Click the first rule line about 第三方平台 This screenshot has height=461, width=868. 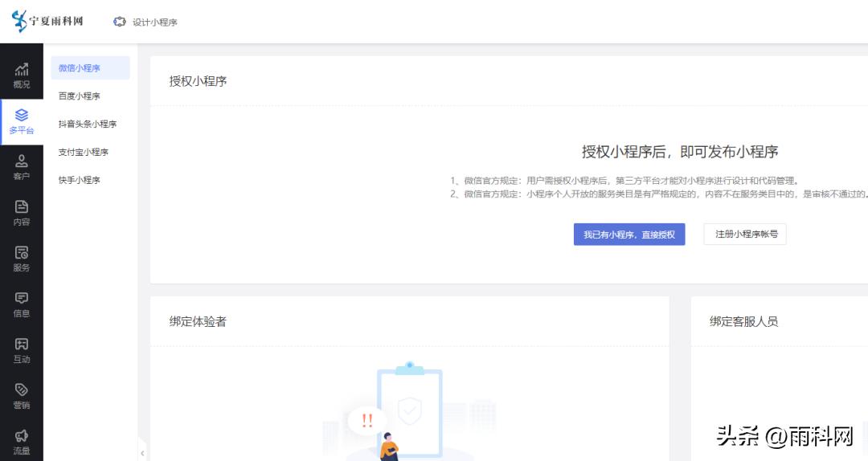pyautogui.click(x=624, y=181)
